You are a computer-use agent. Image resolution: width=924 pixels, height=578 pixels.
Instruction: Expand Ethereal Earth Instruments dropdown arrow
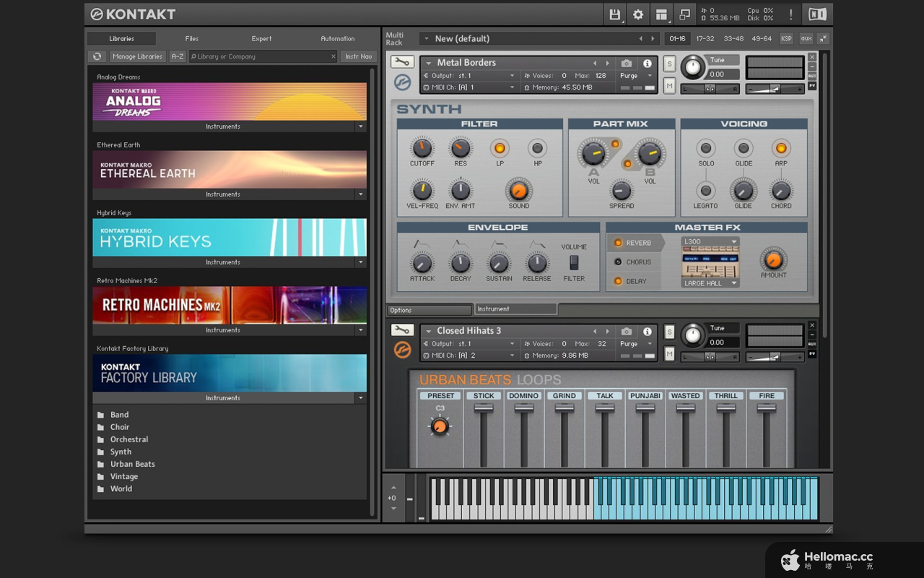pyautogui.click(x=360, y=194)
